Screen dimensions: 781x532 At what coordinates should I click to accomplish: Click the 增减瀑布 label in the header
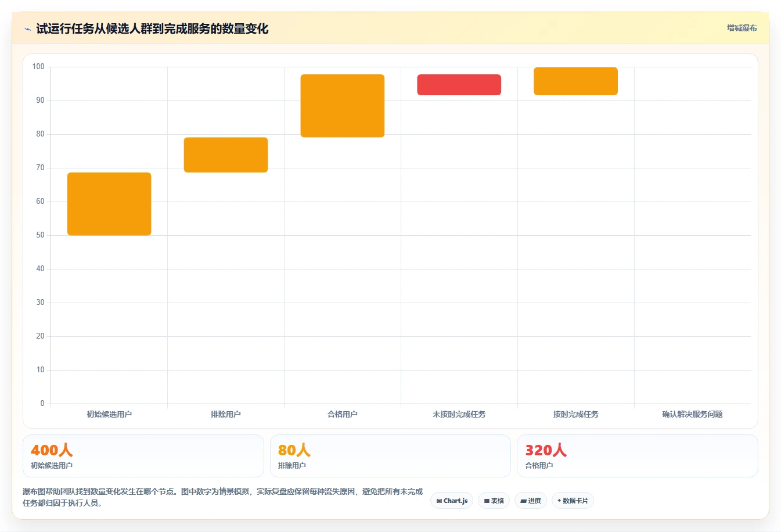pyautogui.click(x=742, y=28)
